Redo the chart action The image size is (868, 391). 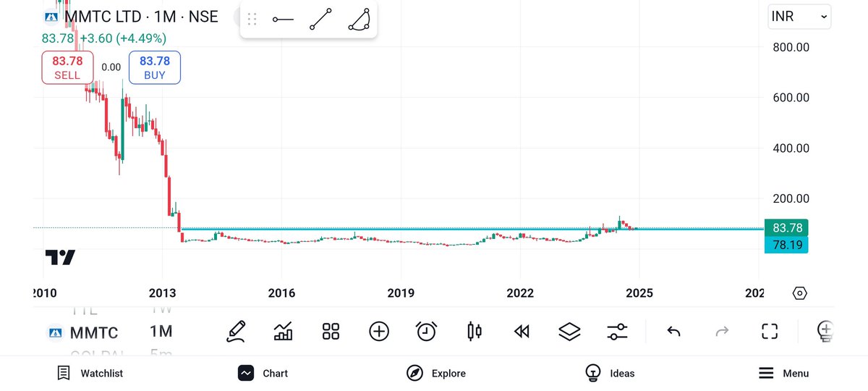click(x=722, y=332)
